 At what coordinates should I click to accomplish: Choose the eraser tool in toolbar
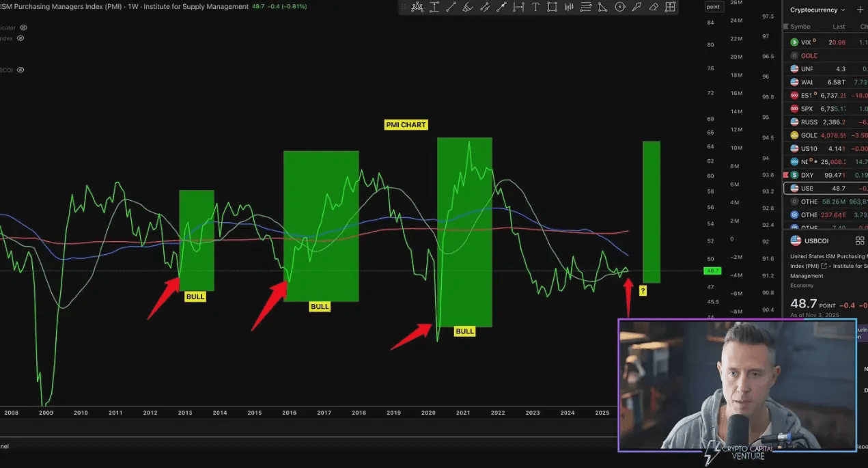point(654,8)
